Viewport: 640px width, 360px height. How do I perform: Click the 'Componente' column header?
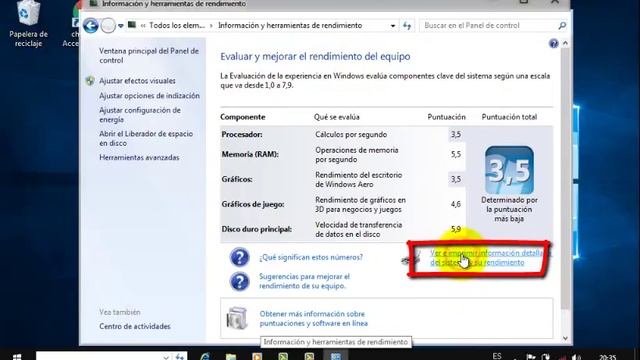(242, 117)
